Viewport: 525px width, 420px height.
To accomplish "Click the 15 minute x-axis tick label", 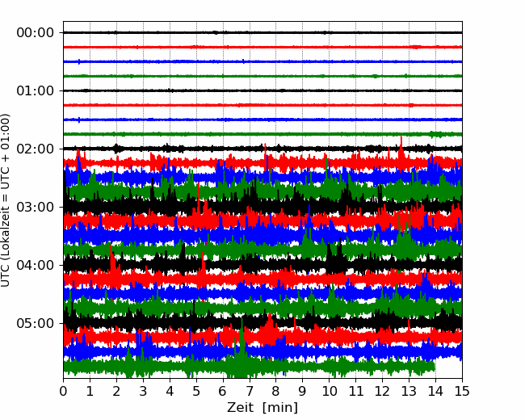I will pyautogui.click(x=462, y=392).
